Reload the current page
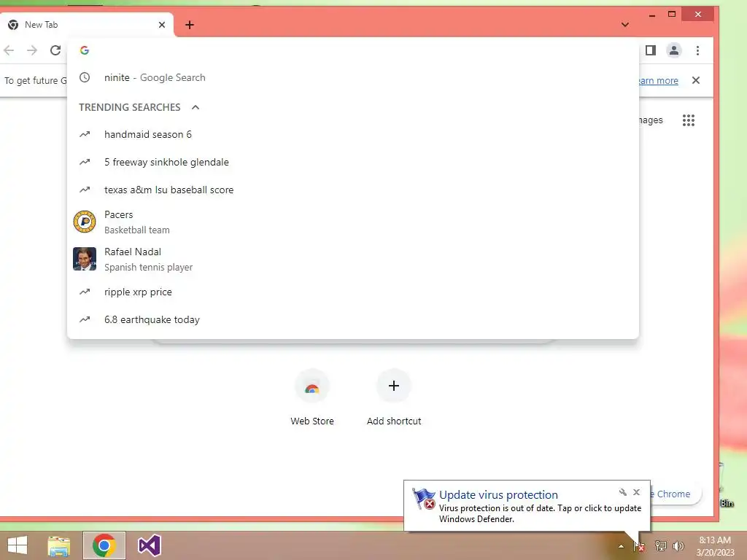This screenshot has height=560, width=747. [x=55, y=50]
